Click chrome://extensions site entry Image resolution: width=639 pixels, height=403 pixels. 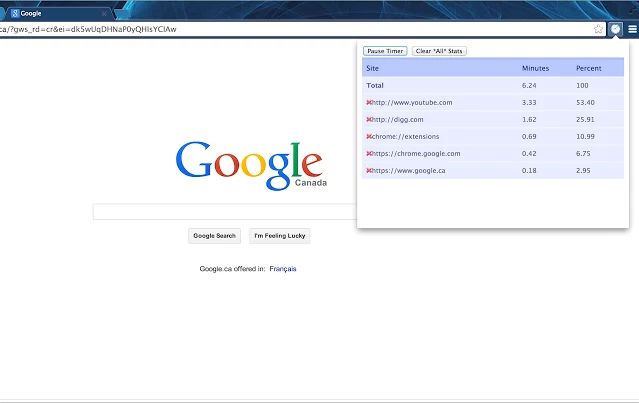click(405, 137)
